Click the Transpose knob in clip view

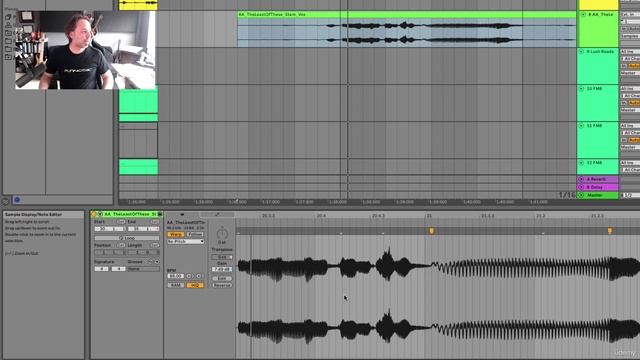coord(222,233)
